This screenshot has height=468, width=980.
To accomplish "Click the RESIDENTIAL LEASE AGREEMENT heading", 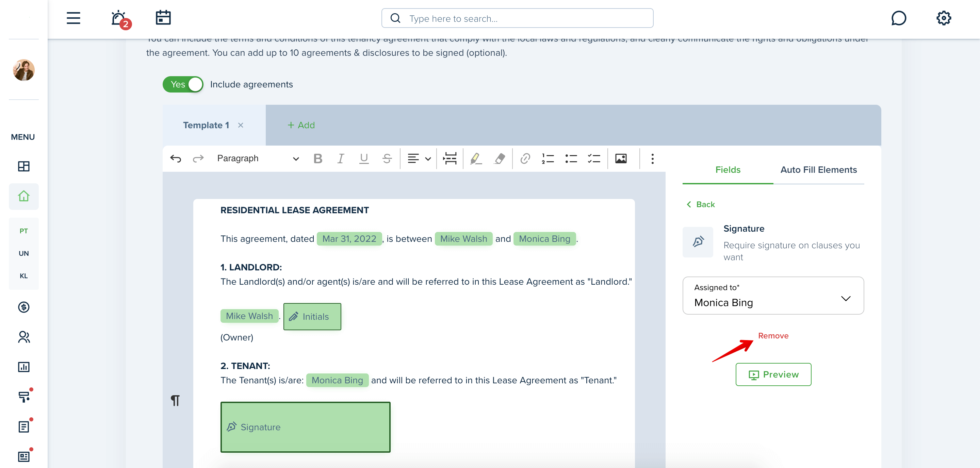I will (294, 210).
